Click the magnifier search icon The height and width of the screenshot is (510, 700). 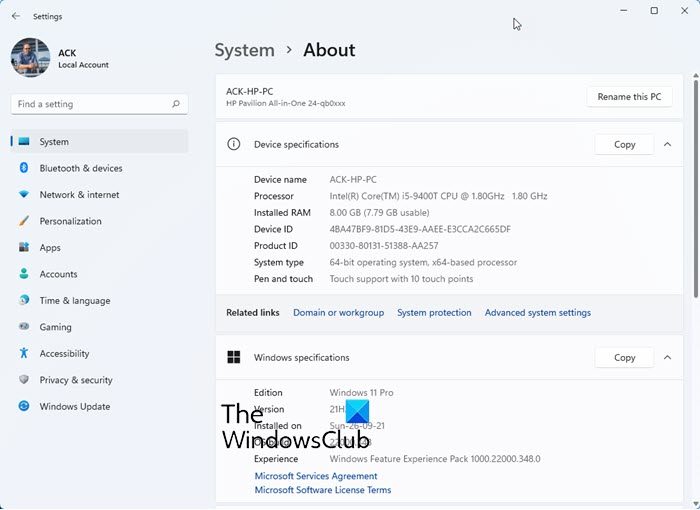176,104
